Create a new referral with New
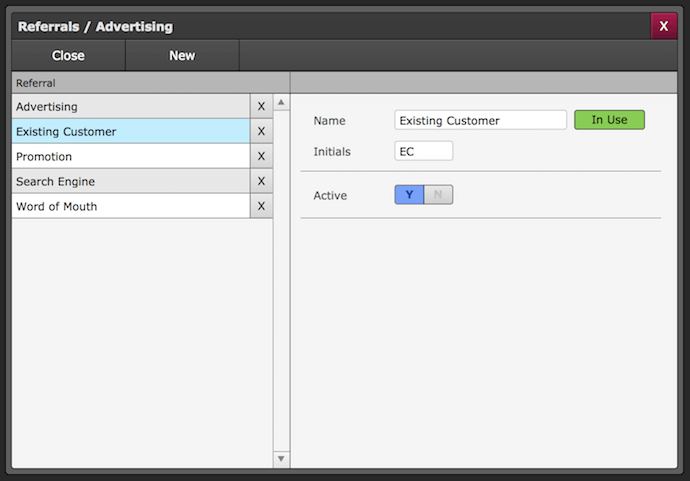690x481 pixels. coord(182,56)
